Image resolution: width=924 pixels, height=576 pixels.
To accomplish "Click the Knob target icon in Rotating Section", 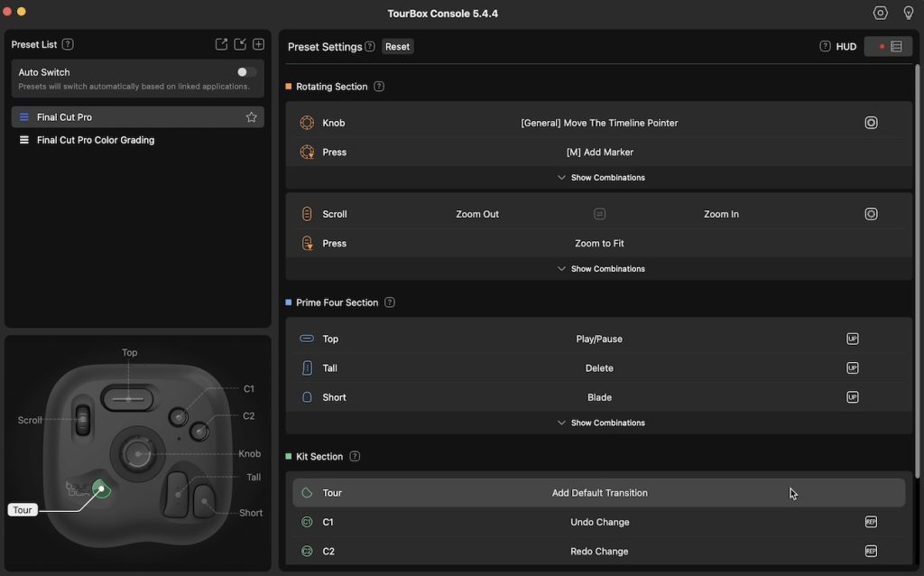I will [x=871, y=122].
